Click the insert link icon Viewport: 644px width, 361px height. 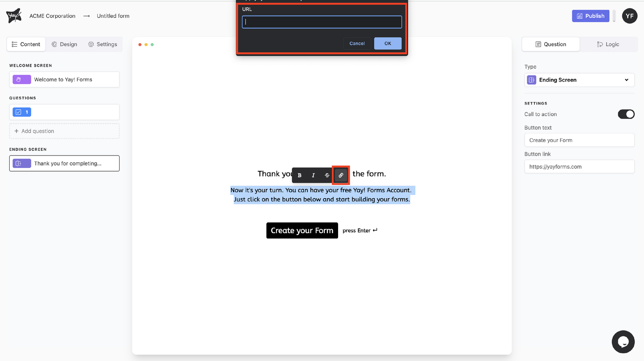click(x=341, y=175)
